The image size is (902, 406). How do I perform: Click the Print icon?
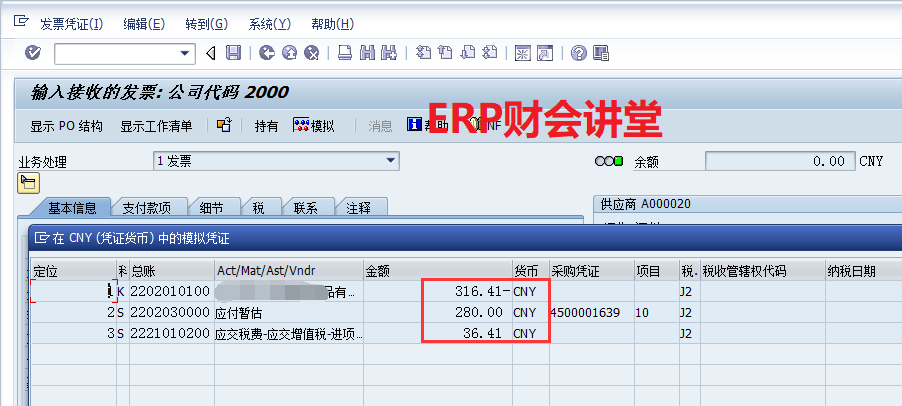[344, 53]
